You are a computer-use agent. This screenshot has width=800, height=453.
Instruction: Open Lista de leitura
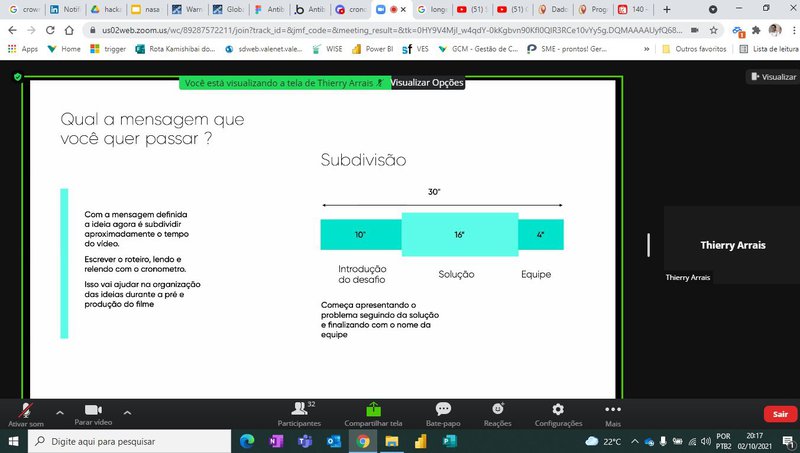pos(769,49)
